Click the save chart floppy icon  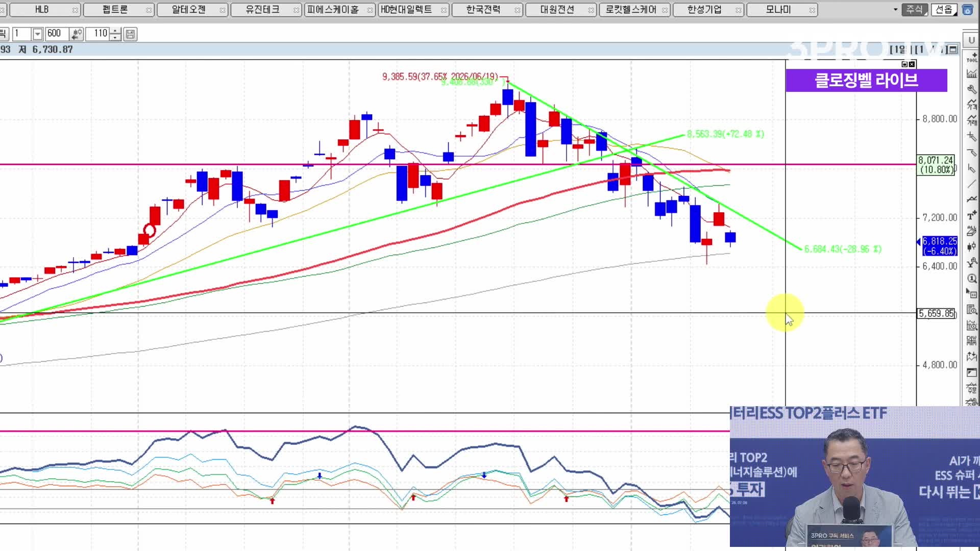click(130, 34)
